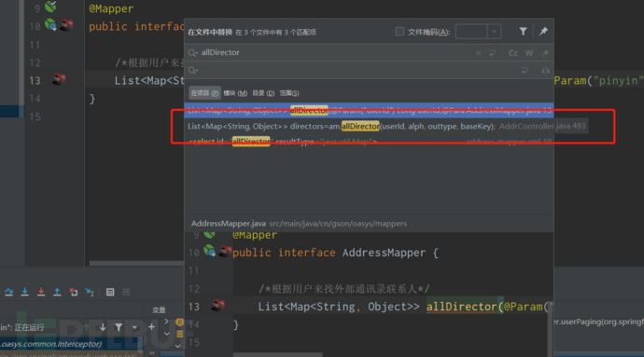The height and width of the screenshot is (357, 644).
Task: Open the 变量 variables tab
Action: (159, 309)
